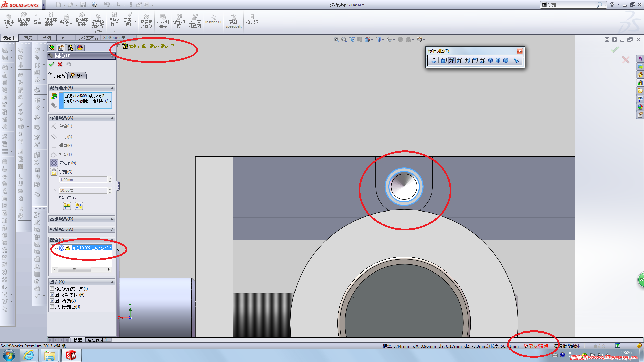
Task: Click the red X to cancel the mate
Action: (x=60, y=64)
